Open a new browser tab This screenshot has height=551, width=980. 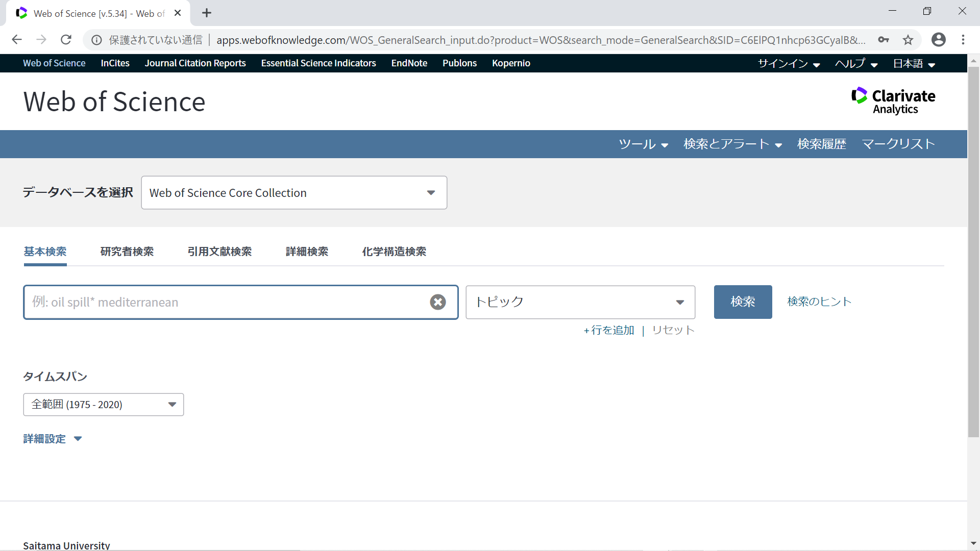207,13
